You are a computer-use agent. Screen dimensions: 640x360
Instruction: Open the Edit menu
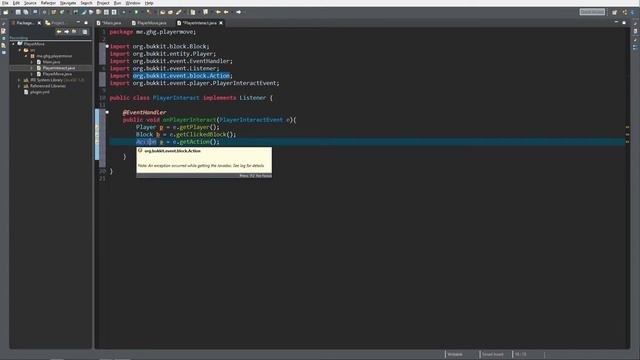pyautogui.click(x=16, y=3)
